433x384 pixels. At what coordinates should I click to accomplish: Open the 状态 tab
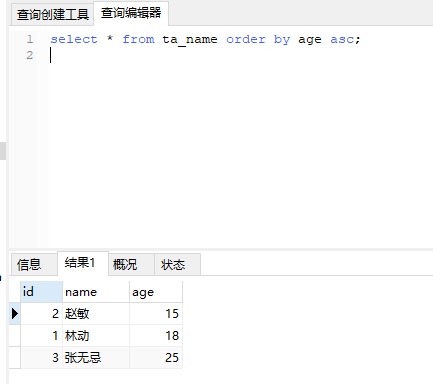[x=177, y=265]
